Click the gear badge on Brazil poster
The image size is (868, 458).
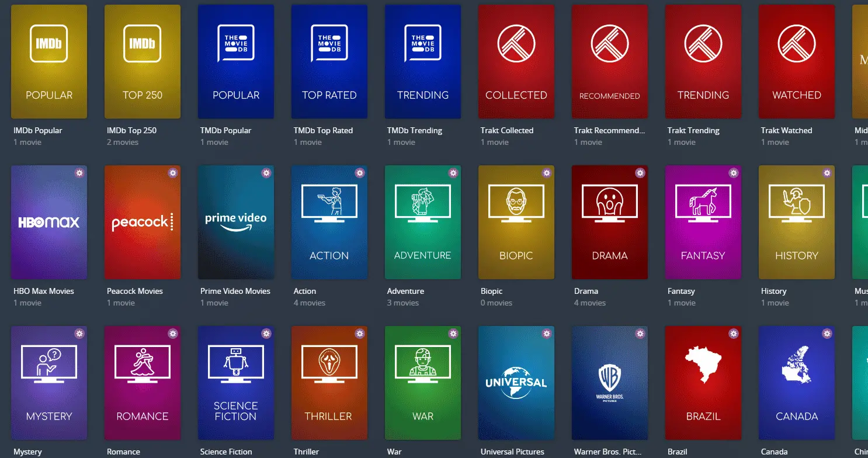click(734, 334)
